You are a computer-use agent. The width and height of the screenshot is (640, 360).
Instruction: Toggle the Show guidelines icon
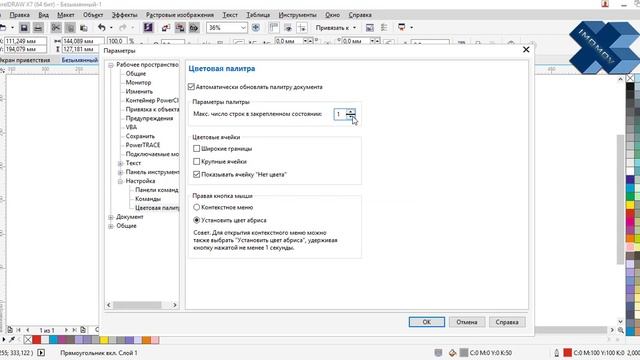tap(302, 28)
